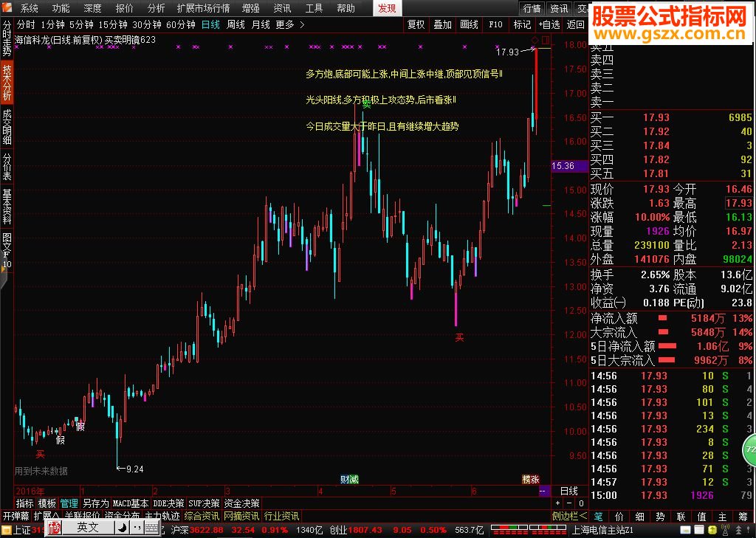This screenshot has width=756, height=538.
Task: Click the 模板 bottom tab
Action: (47, 503)
